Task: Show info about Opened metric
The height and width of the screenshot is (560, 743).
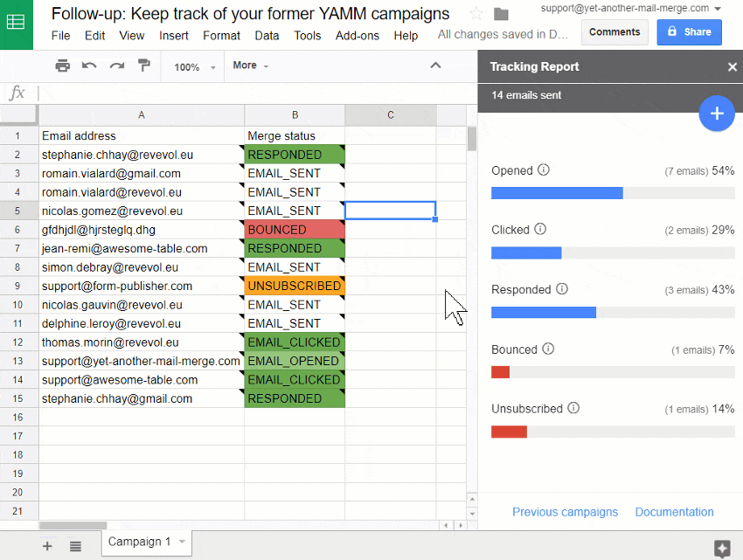Action: pos(544,169)
